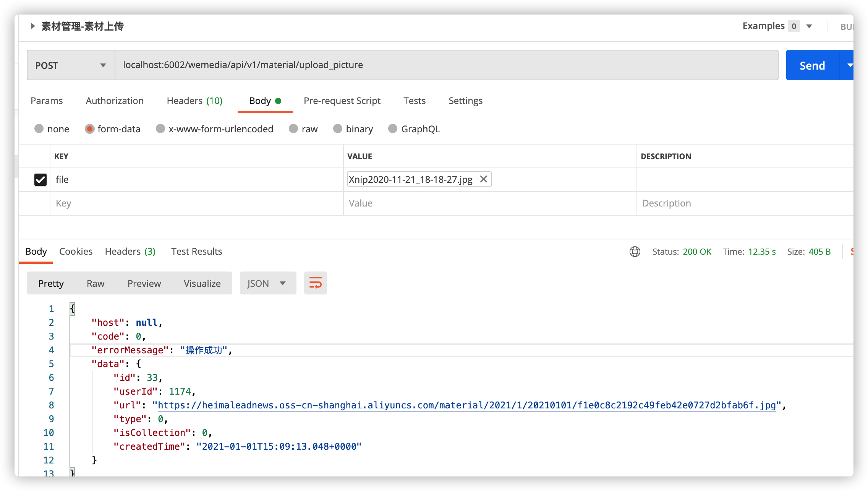
Task: Select the form-data radio button
Action: 89,129
